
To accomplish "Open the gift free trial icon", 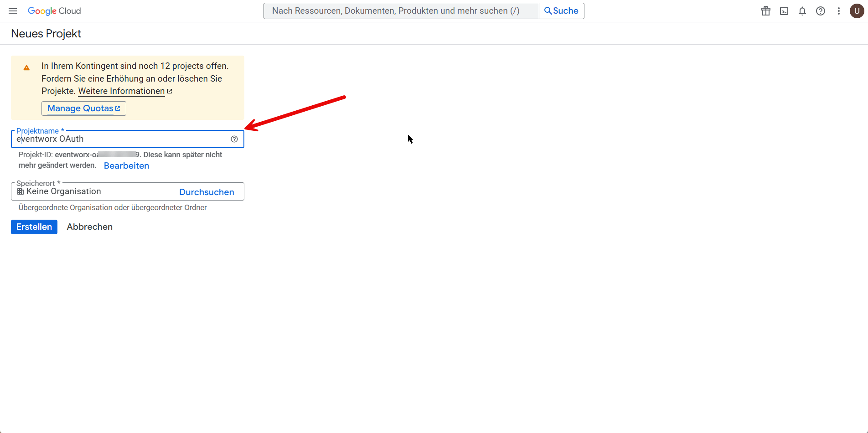I will (766, 11).
